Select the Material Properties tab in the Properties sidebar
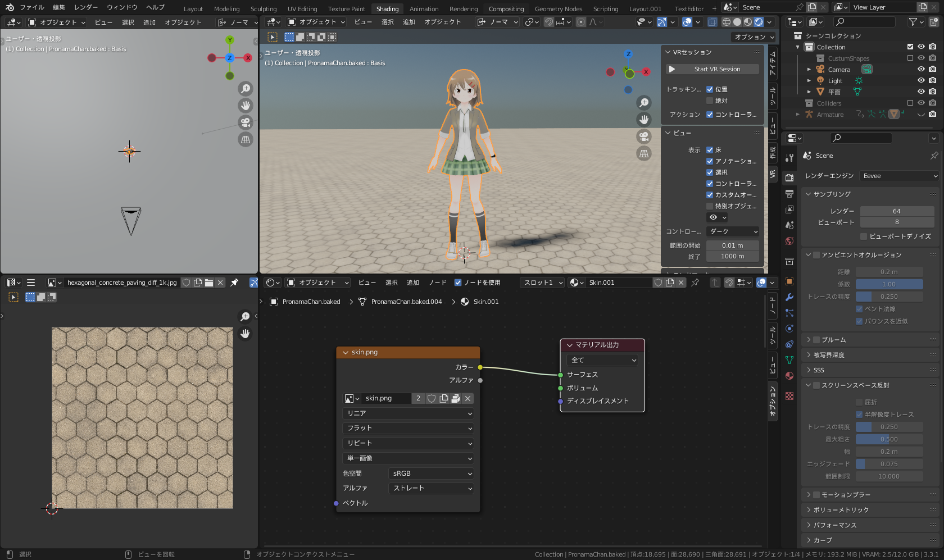The image size is (944, 560). coord(789,376)
